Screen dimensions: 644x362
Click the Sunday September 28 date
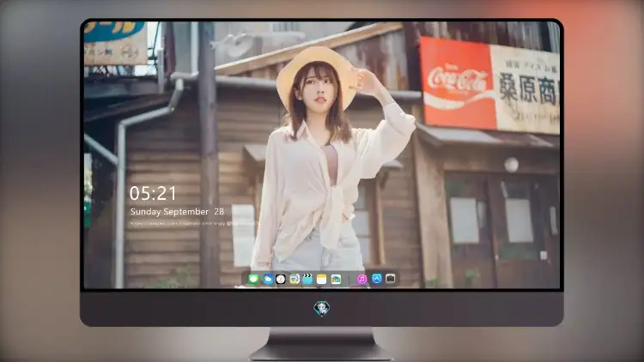(x=177, y=212)
